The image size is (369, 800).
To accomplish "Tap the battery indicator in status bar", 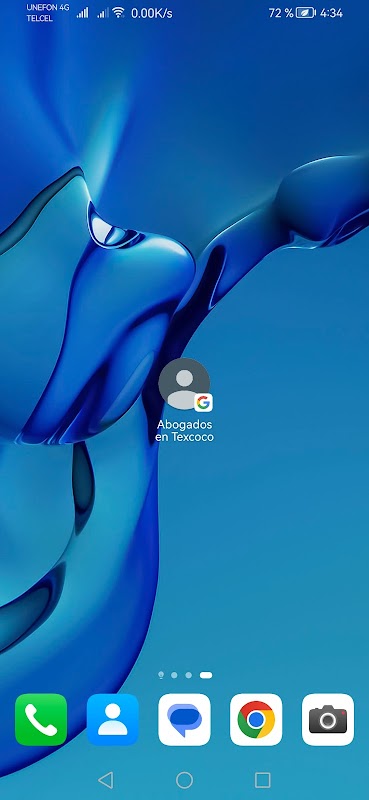I will click(306, 13).
